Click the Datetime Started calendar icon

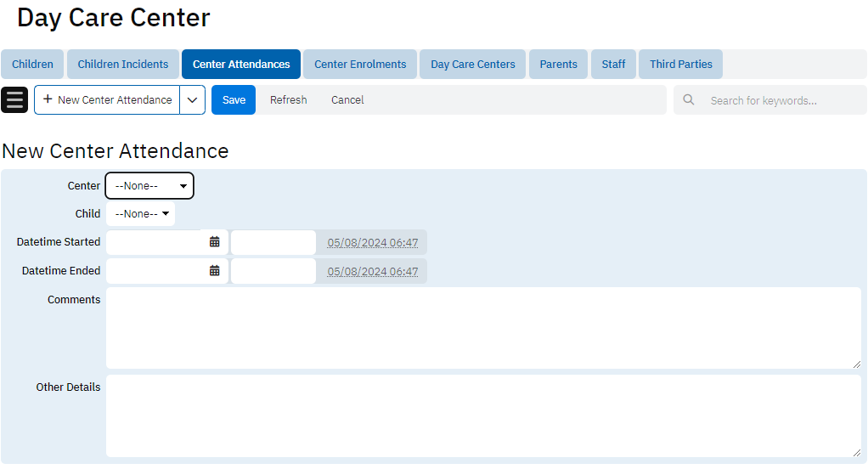point(215,242)
